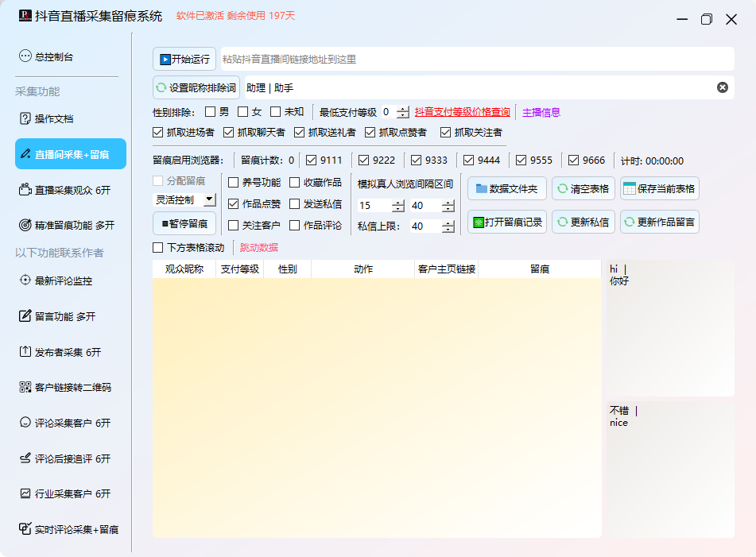Expand the 灵活控制 dropdown
This screenshot has width=756, height=557.
pos(209,199)
